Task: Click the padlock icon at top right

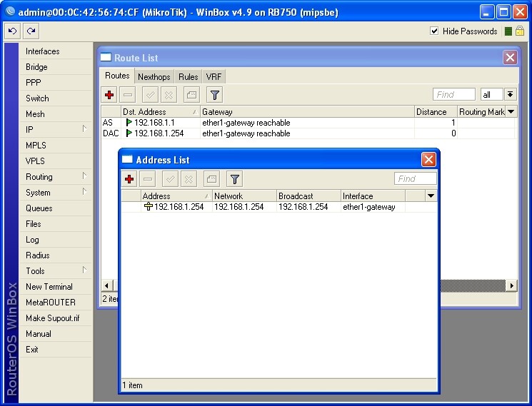Action: tap(520, 31)
